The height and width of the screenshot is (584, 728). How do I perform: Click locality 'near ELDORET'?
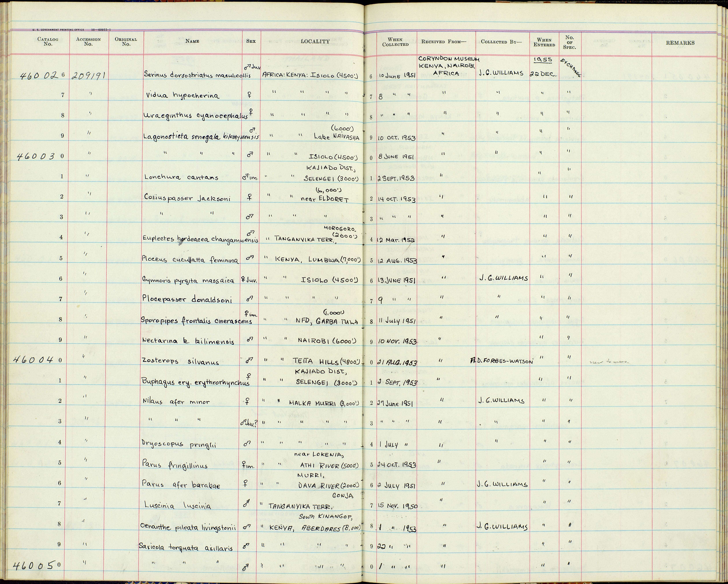[x=325, y=199]
